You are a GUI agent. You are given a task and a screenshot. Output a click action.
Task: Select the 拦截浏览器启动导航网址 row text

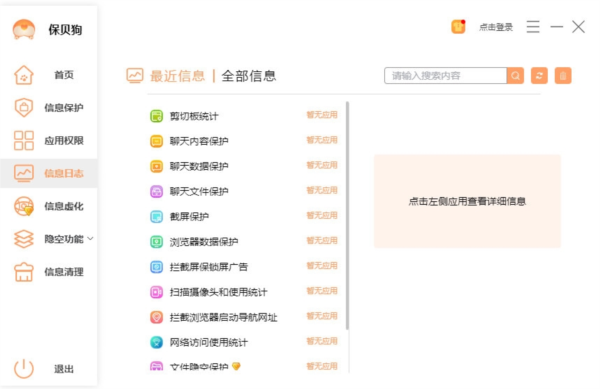(223, 317)
